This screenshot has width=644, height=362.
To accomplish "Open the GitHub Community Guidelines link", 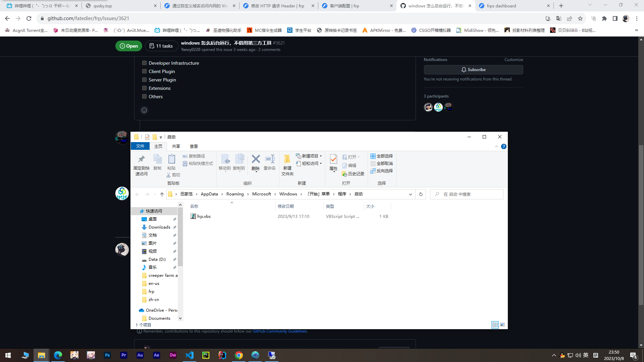I will (280, 331).
